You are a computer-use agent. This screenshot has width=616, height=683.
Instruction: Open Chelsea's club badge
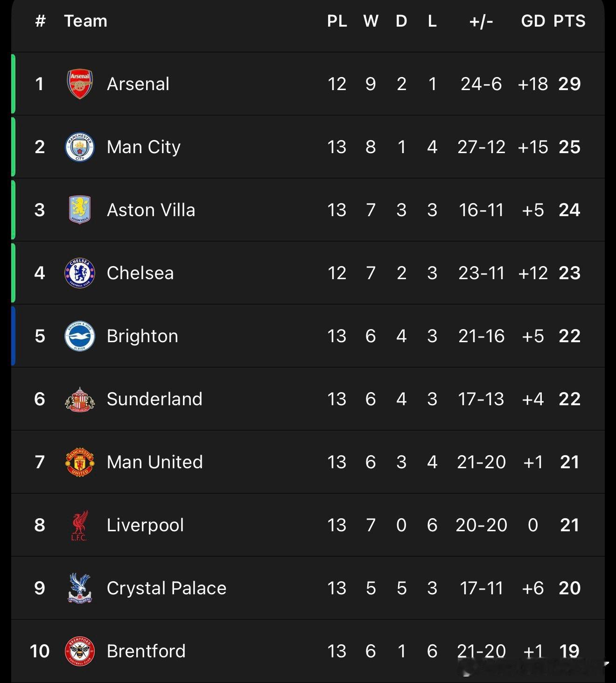[80, 273]
